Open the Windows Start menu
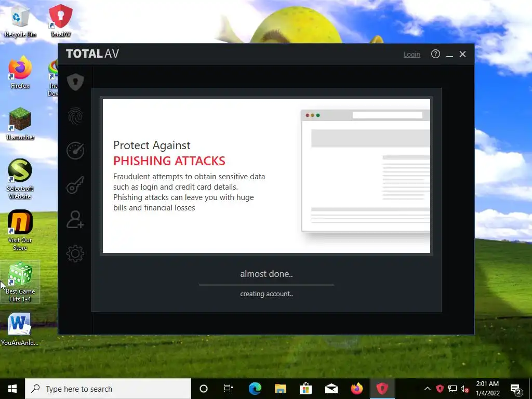Viewport: 532px width, 399px height. click(12, 389)
